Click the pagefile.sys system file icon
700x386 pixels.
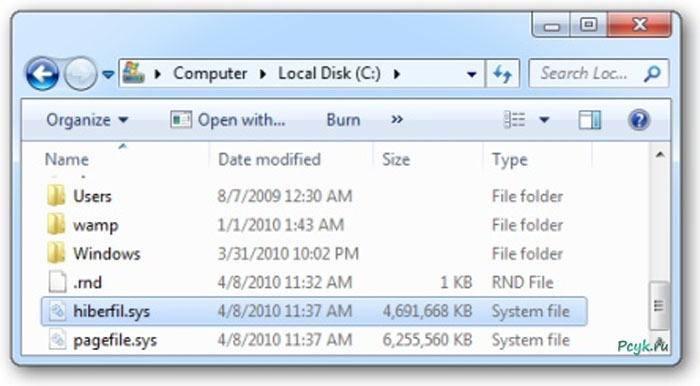[58, 339]
